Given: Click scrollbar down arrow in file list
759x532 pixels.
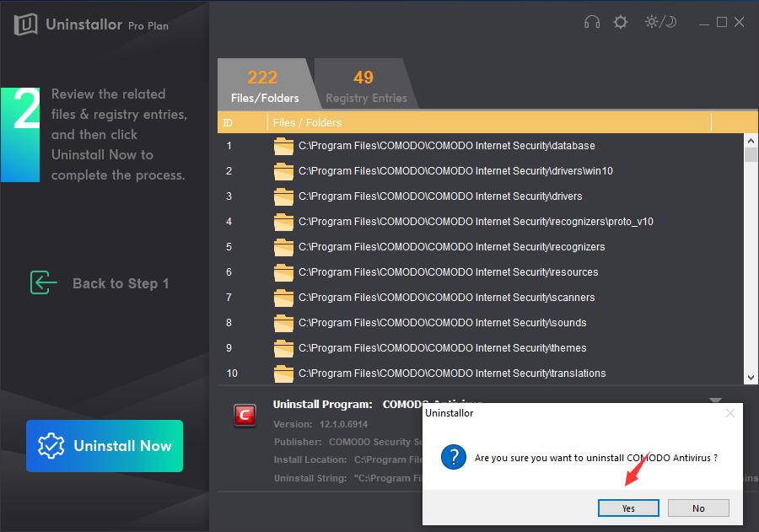Looking at the screenshot, I should [x=751, y=378].
